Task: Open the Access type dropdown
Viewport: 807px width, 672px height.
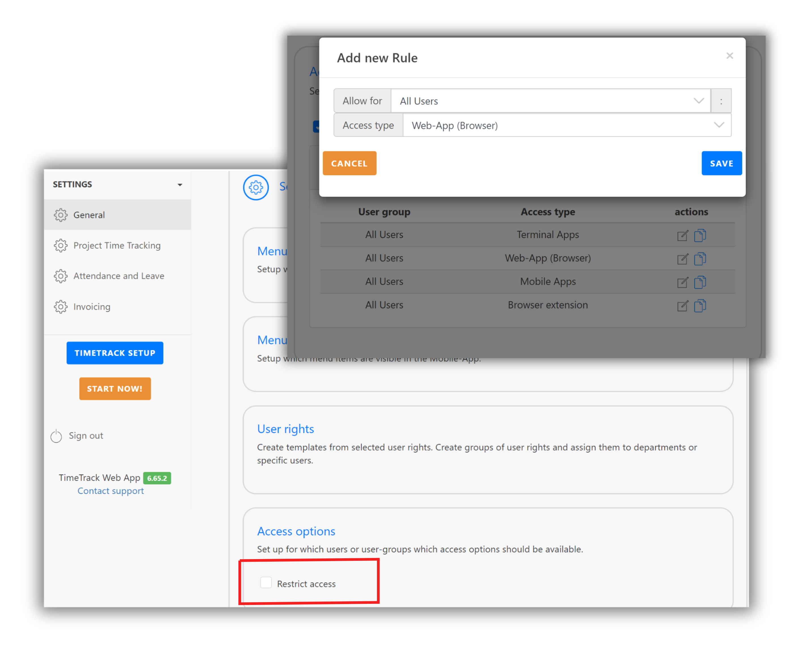Action: [719, 125]
